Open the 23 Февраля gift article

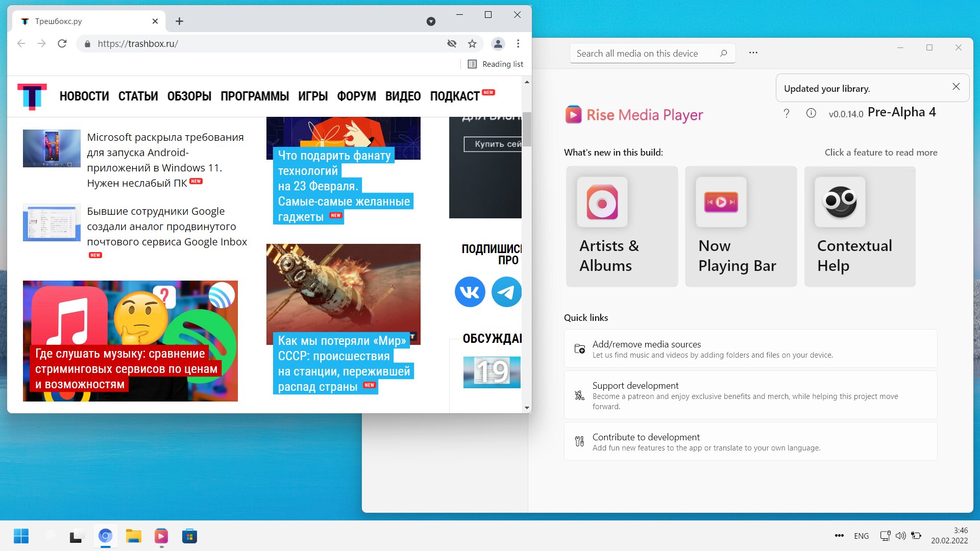coord(343,186)
